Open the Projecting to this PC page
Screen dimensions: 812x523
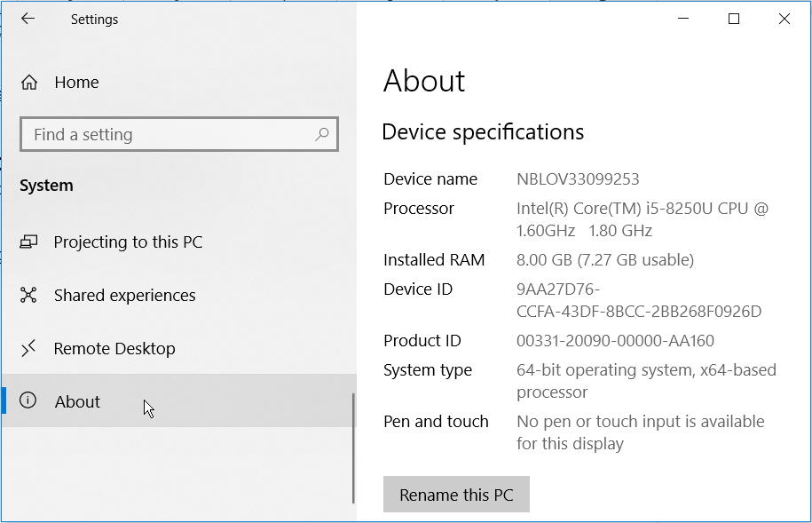point(128,242)
